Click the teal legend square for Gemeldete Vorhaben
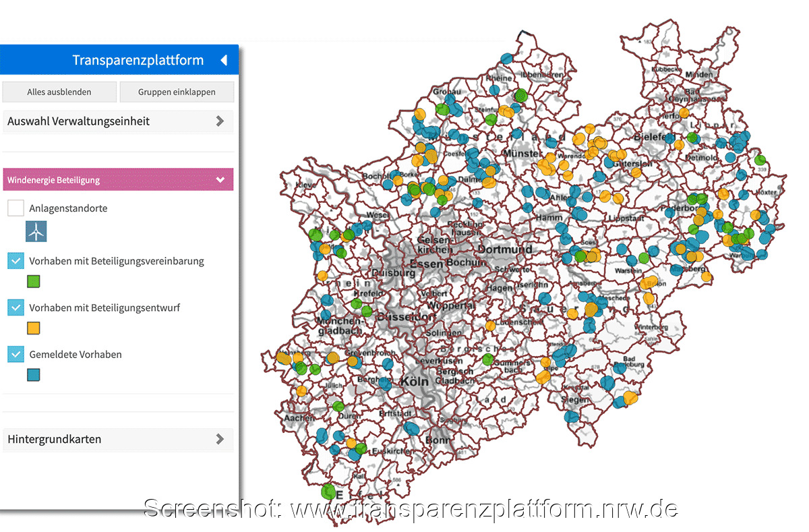 (x=33, y=375)
